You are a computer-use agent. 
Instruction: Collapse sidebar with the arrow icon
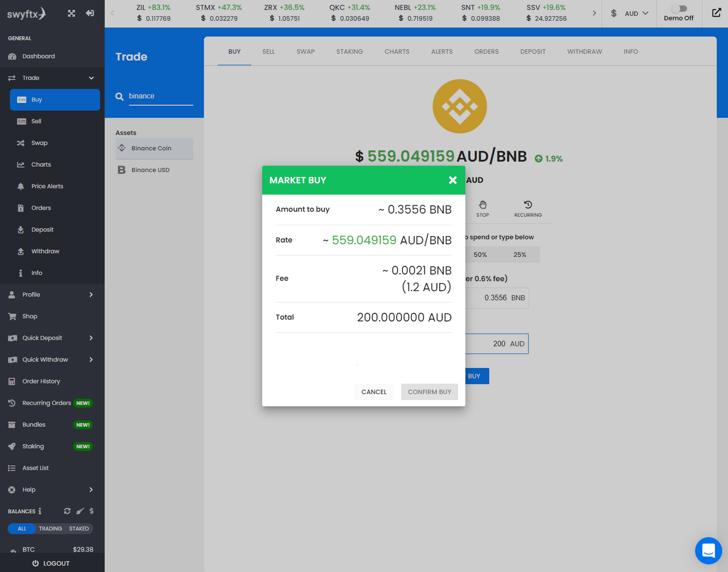pos(90,13)
